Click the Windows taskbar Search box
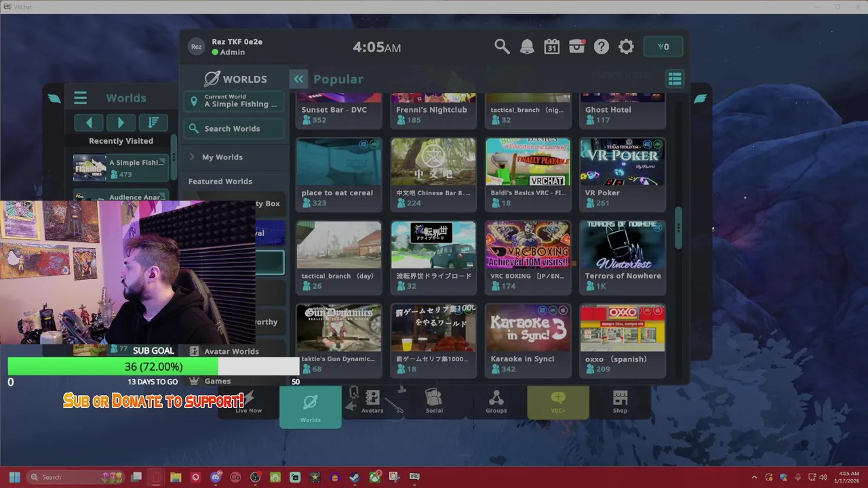Screen dimensions: 868x488 pos(76,477)
